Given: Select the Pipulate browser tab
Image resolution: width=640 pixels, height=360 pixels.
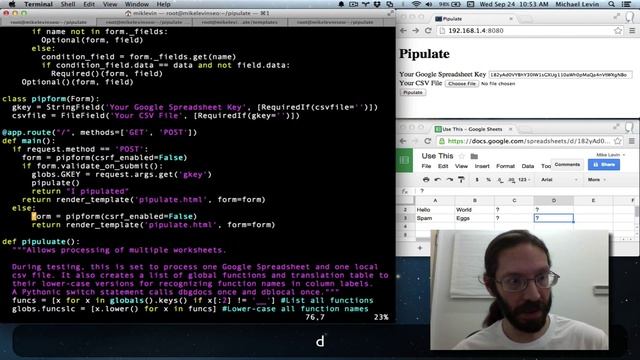Looking at the screenshot, I should click(473, 19).
